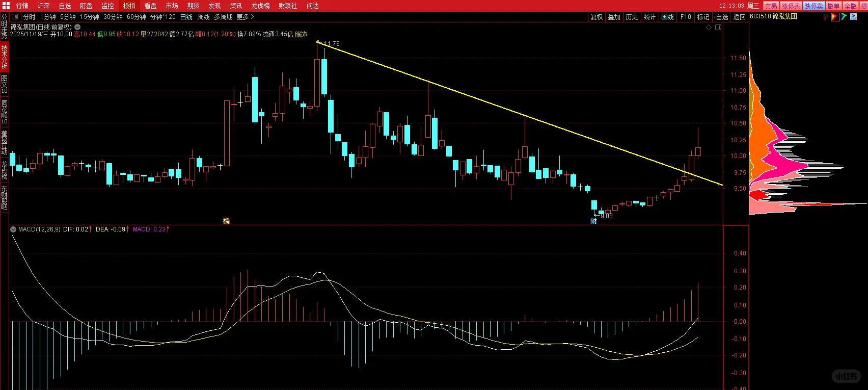Open the 图文10 side tab

point(4,85)
